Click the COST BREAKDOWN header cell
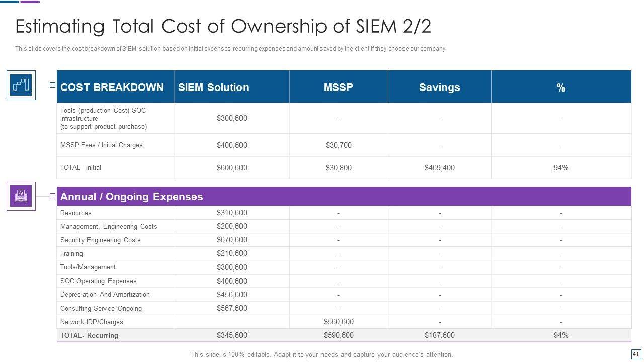 112,87
